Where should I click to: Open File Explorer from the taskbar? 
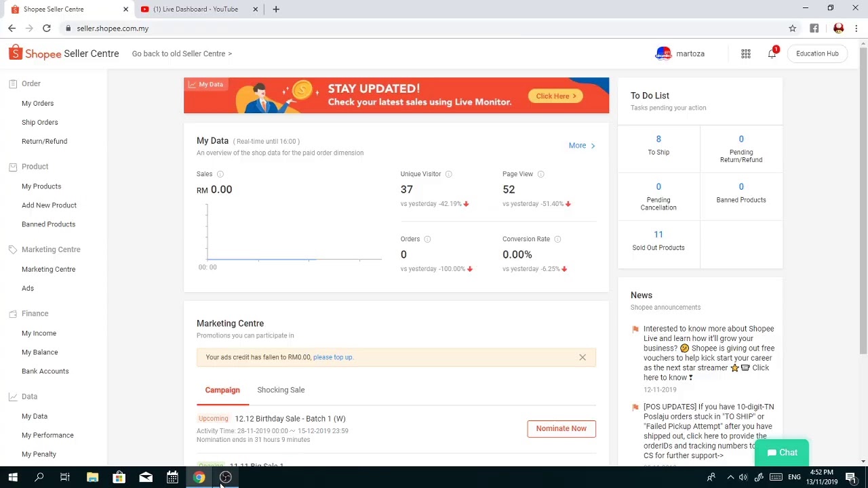(x=92, y=477)
